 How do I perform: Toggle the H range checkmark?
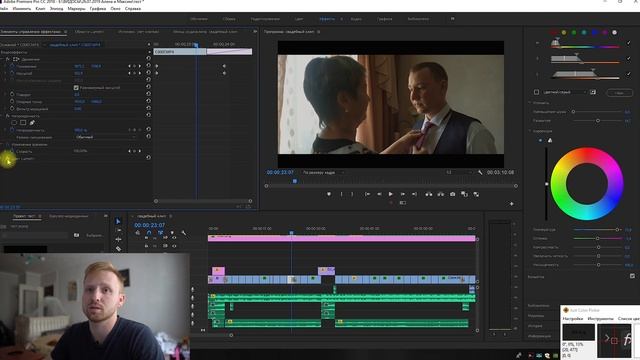[629, 43]
